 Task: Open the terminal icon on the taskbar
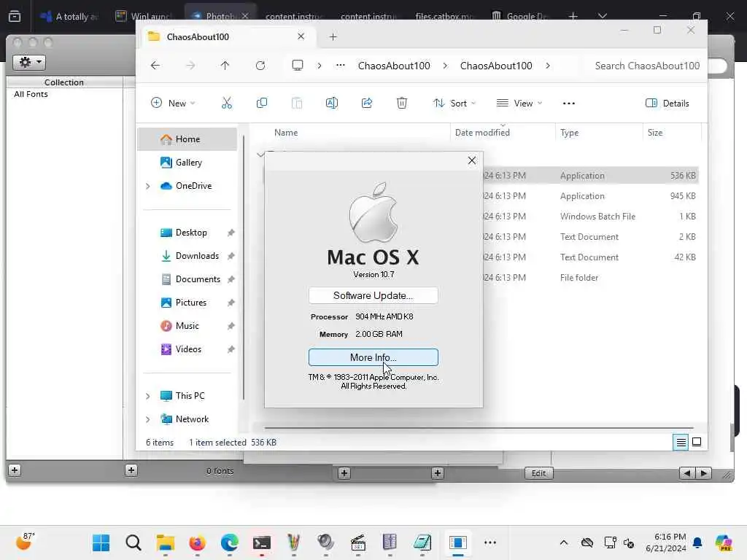coord(262,542)
